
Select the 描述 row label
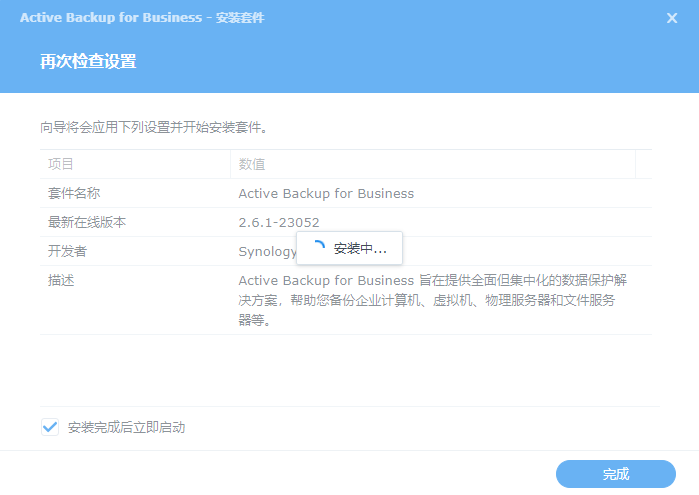coord(61,280)
